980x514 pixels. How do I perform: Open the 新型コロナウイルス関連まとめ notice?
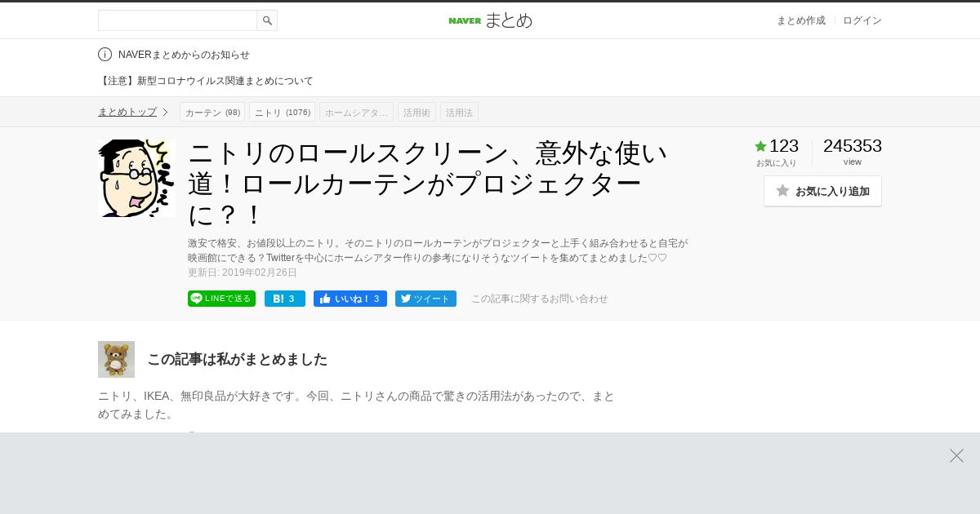(x=206, y=81)
